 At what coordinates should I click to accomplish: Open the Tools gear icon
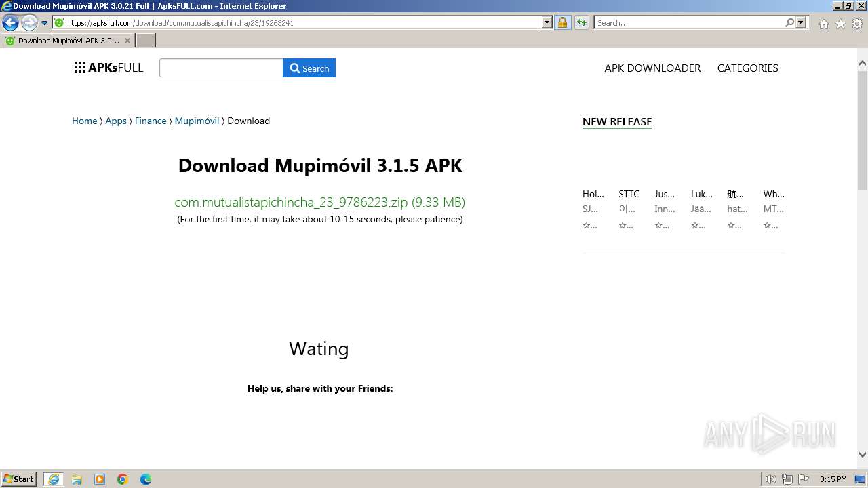[x=857, y=24]
